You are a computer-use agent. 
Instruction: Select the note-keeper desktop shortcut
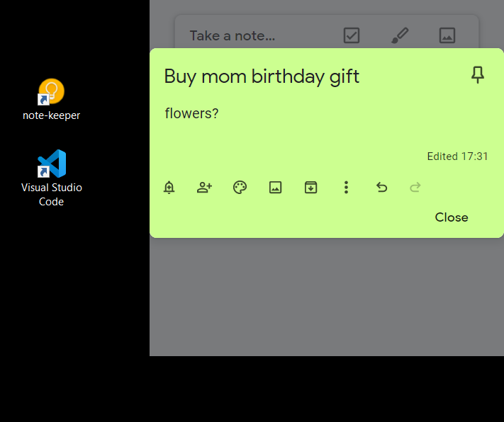[x=52, y=99]
